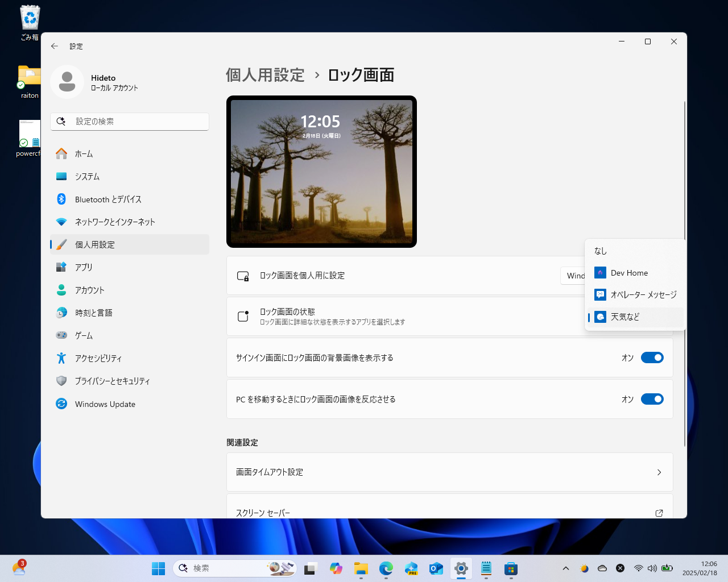Expand the 画面タイムアウト設定 row

point(449,472)
